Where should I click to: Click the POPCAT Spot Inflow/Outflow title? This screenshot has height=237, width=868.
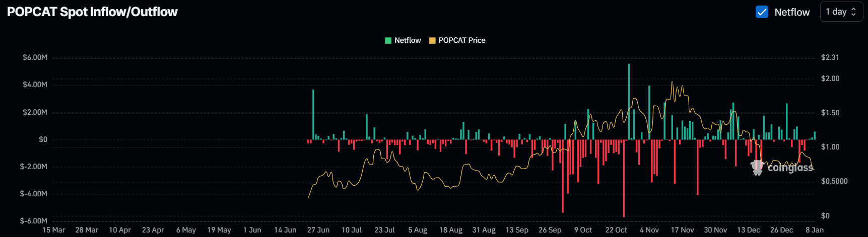92,12
